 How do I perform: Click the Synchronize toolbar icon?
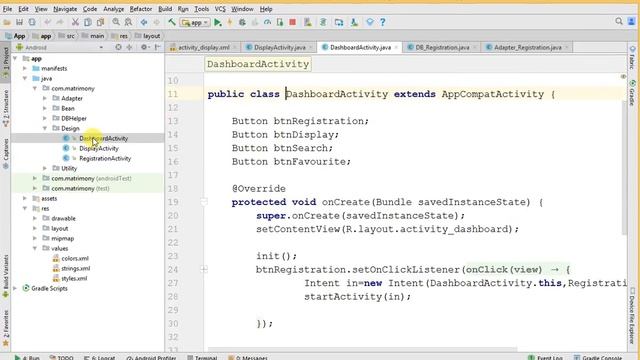pos(32,22)
